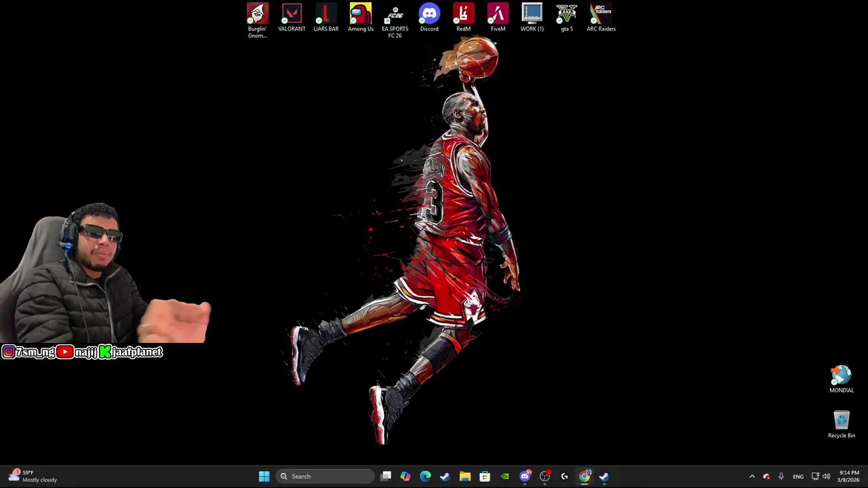The height and width of the screenshot is (488, 868).
Task: Select the RedM desktop icon
Action: pyautogui.click(x=464, y=18)
